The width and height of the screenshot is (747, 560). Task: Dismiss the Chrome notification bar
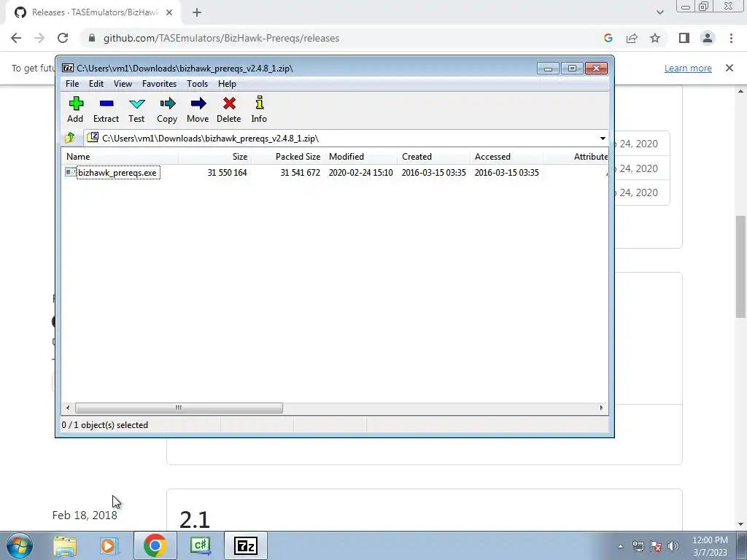(729, 68)
